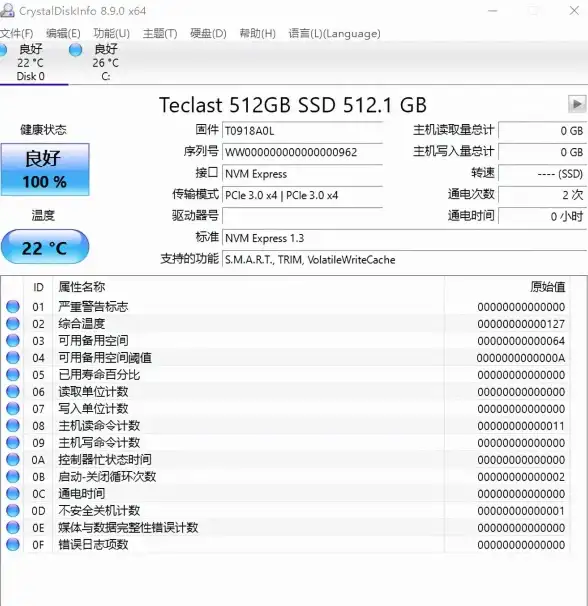Click the 固件 firmware field T0918A0L
The height and width of the screenshot is (606, 588).
coord(302,131)
